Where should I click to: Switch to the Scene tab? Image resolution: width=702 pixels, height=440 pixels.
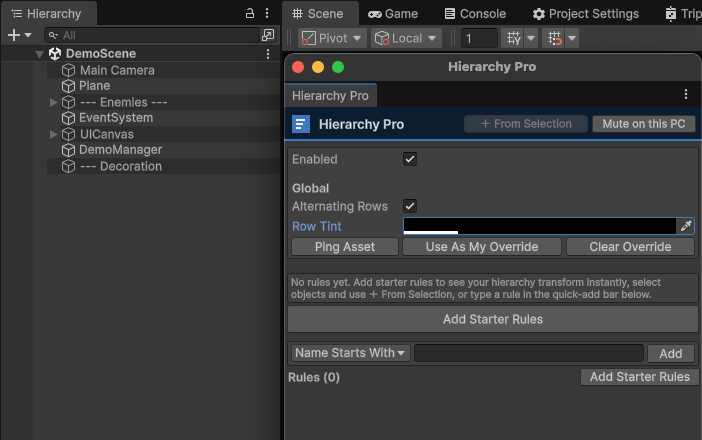320,13
